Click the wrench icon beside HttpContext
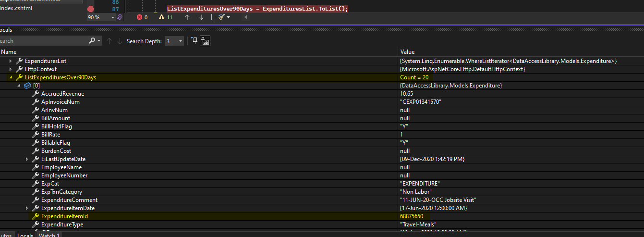644x237 pixels. coord(19,69)
